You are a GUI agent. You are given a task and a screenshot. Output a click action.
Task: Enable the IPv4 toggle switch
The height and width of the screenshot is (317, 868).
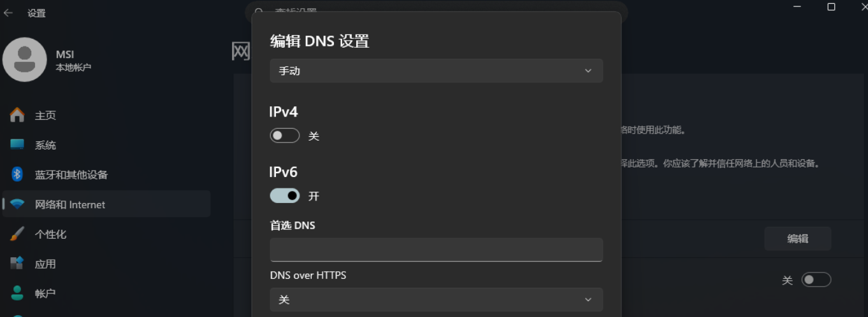point(284,136)
